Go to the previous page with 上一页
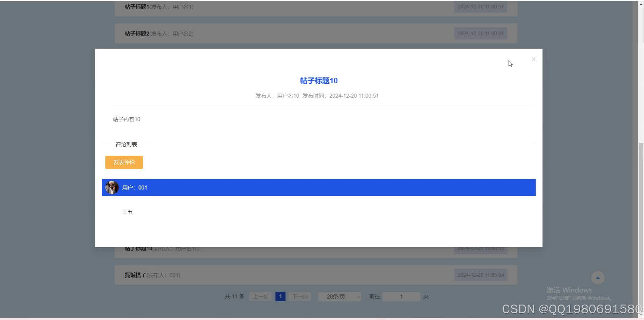Viewport: 644px width, 320px height. (x=260, y=297)
